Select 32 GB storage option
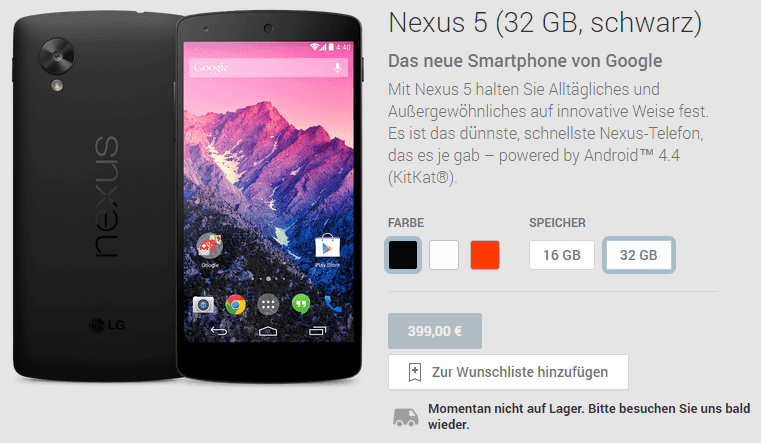Viewport: 761px width, 443px height. (x=638, y=255)
